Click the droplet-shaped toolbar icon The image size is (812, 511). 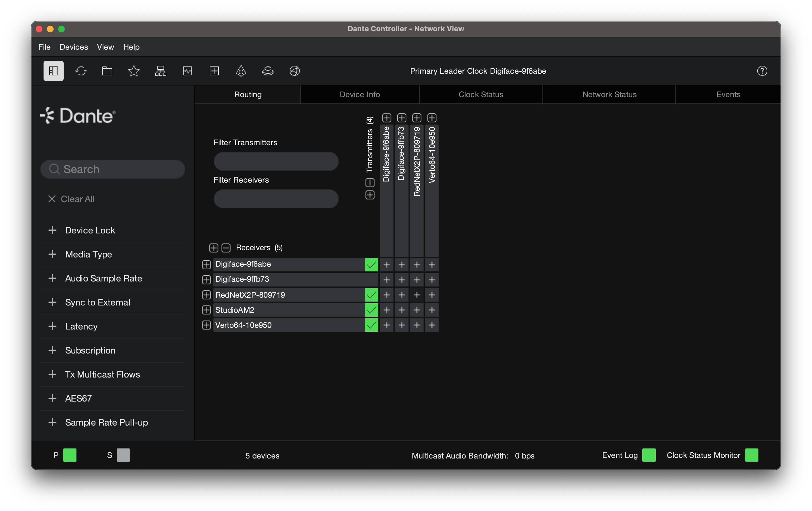pyautogui.click(x=241, y=71)
